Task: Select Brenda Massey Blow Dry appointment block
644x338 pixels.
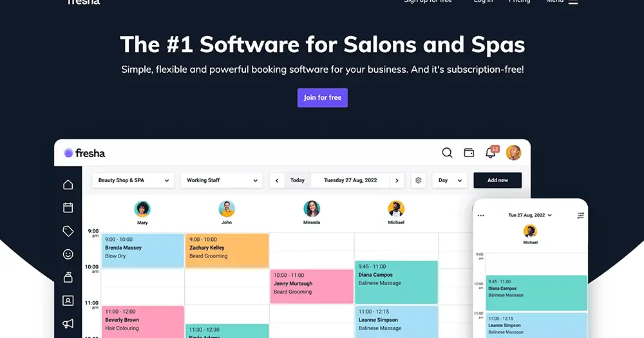Action: click(142, 250)
